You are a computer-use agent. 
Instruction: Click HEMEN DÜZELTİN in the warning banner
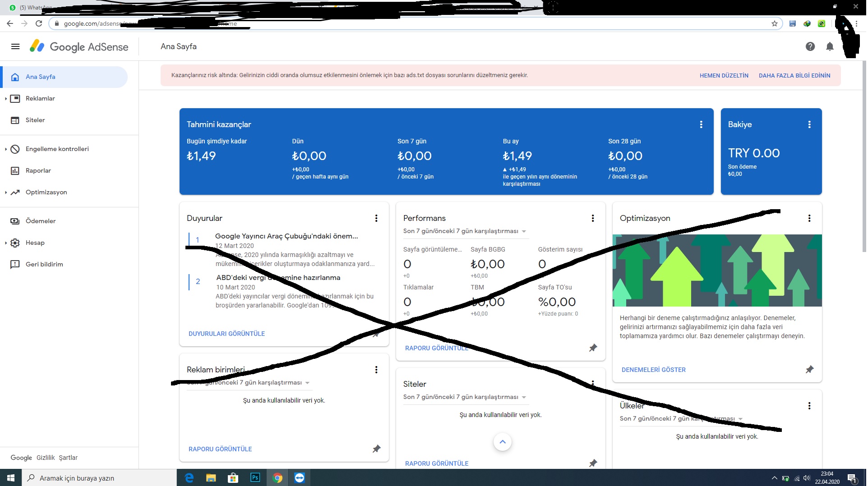click(x=724, y=76)
